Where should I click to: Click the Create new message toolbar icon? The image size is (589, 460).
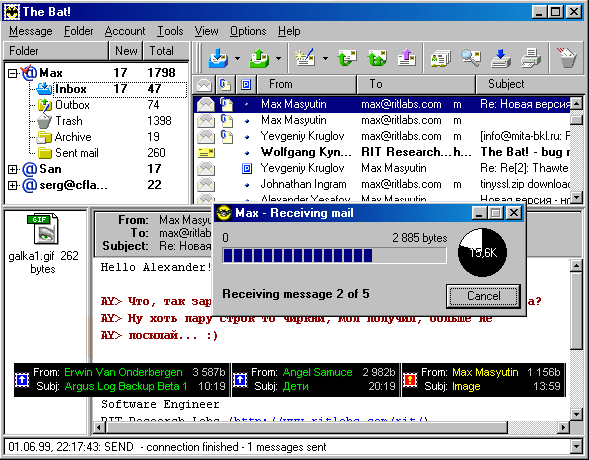point(305,57)
